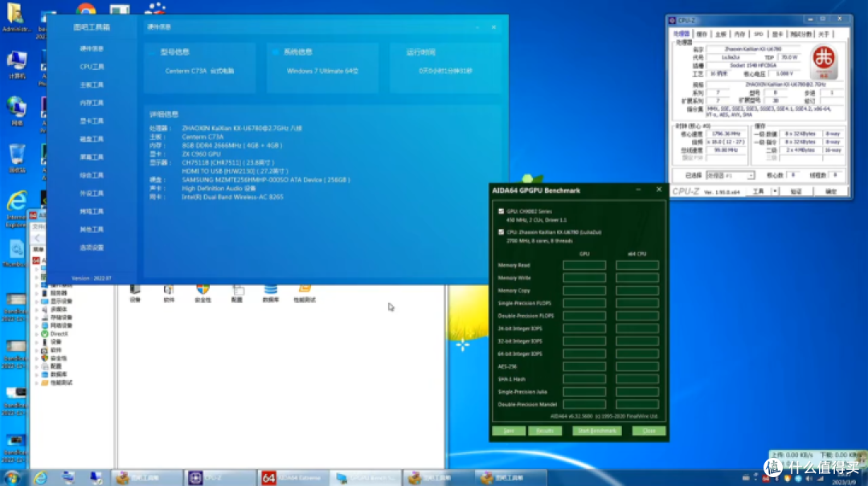868x486 pixels.
Task: Open pinned Internet Explorer on the taskbar
Action: 40,478
